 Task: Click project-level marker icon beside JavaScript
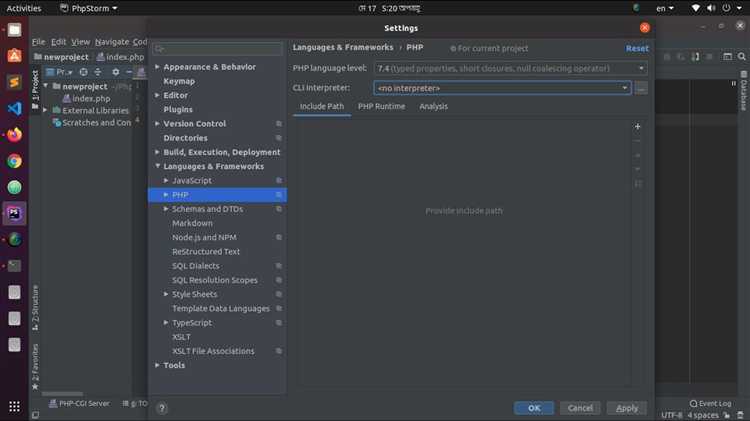point(279,181)
